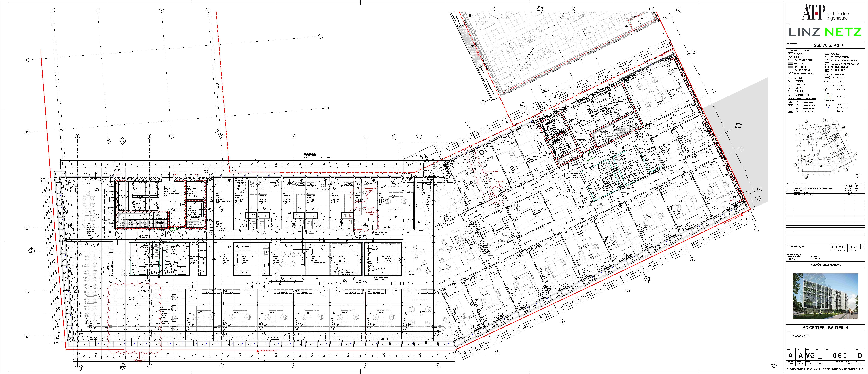This screenshot has width=868, height=374.
Task: Click the WD Wanddurchbruch legend symbol
Action: tap(827, 67)
